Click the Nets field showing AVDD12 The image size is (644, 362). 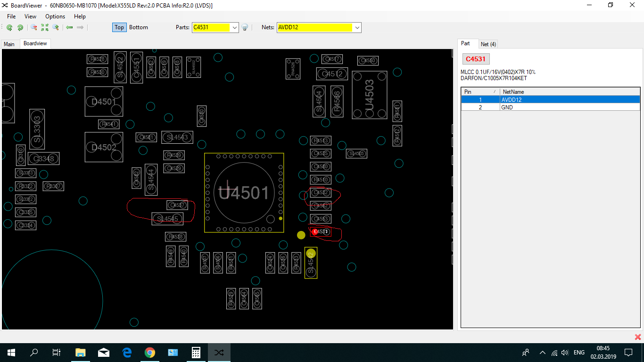[314, 28]
